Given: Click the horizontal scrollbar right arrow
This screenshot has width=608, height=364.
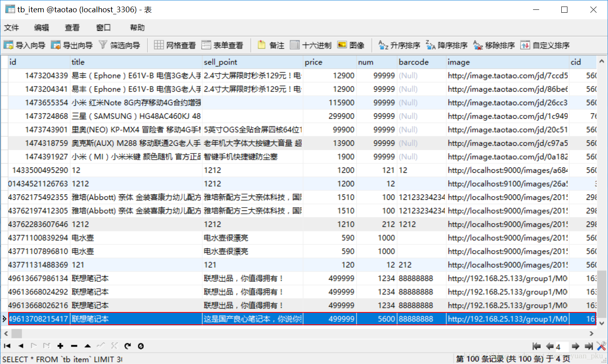Looking at the screenshot, I should pos(592,334).
